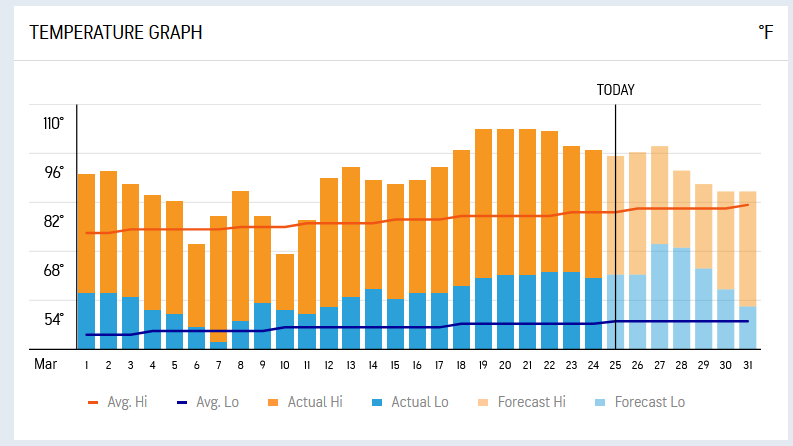Click the 96° axis label
This screenshot has height=446, width=793.
54,172
